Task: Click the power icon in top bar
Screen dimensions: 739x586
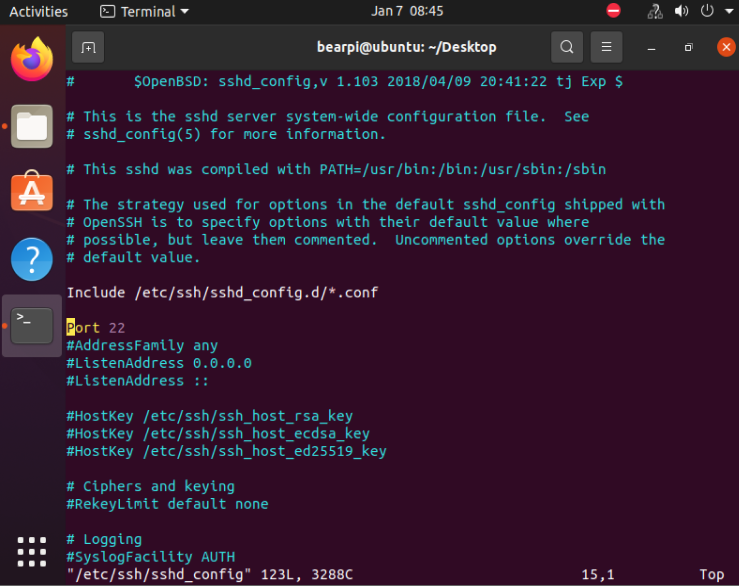Action: tap(707, 12)
